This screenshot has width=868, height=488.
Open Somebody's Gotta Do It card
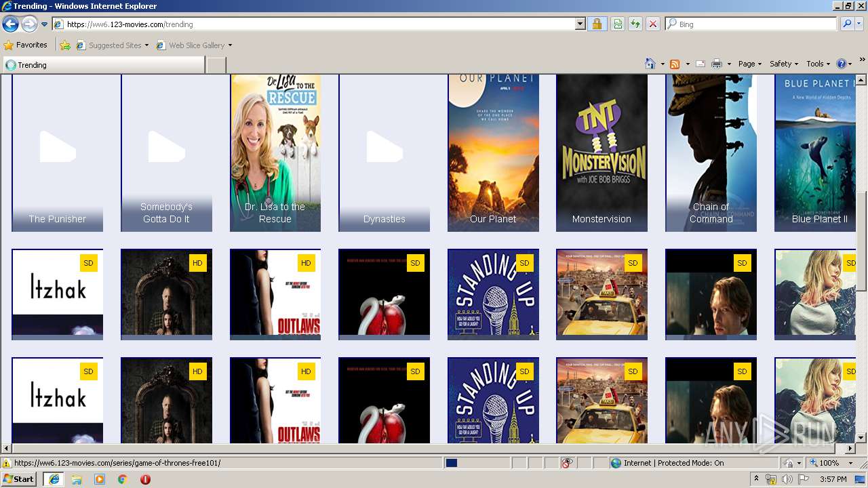tap(166, 153)
